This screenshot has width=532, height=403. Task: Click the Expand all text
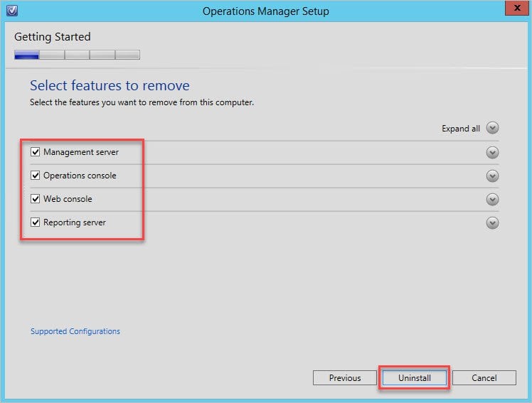pos(461,129)
